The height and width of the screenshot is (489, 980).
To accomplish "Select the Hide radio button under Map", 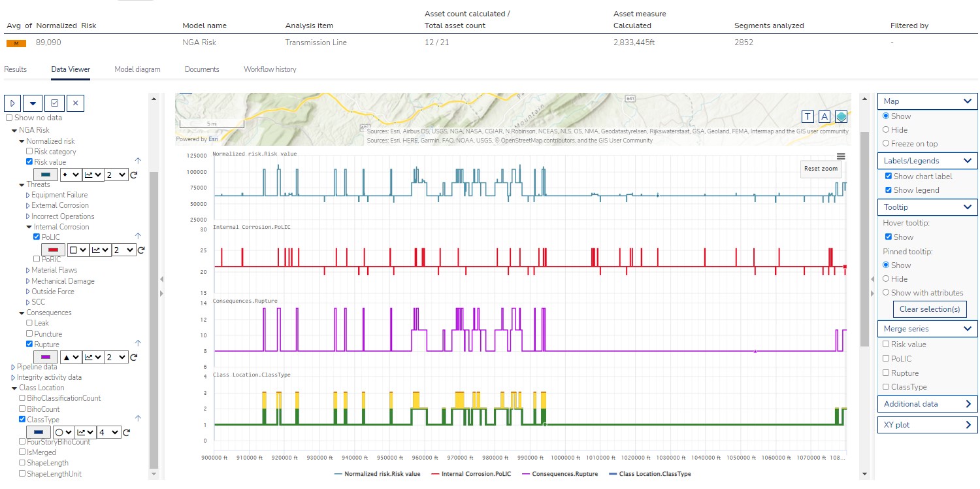I will 885,128.
